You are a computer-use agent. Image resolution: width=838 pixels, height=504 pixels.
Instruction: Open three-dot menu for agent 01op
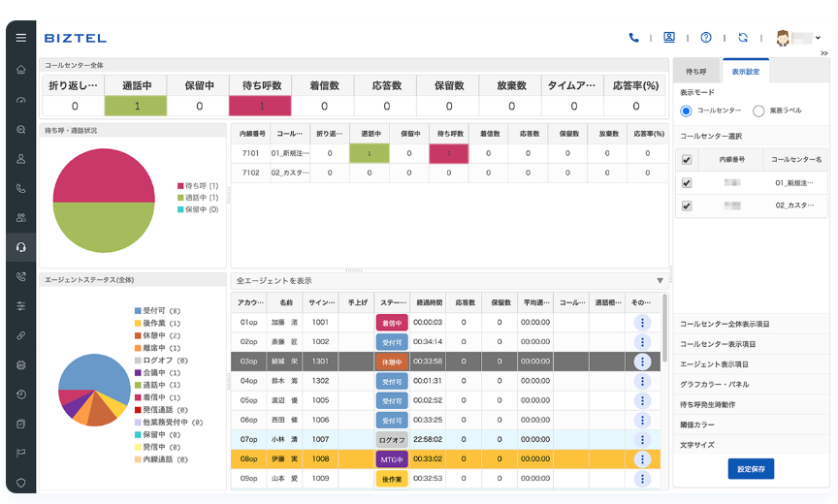[641, 322]
